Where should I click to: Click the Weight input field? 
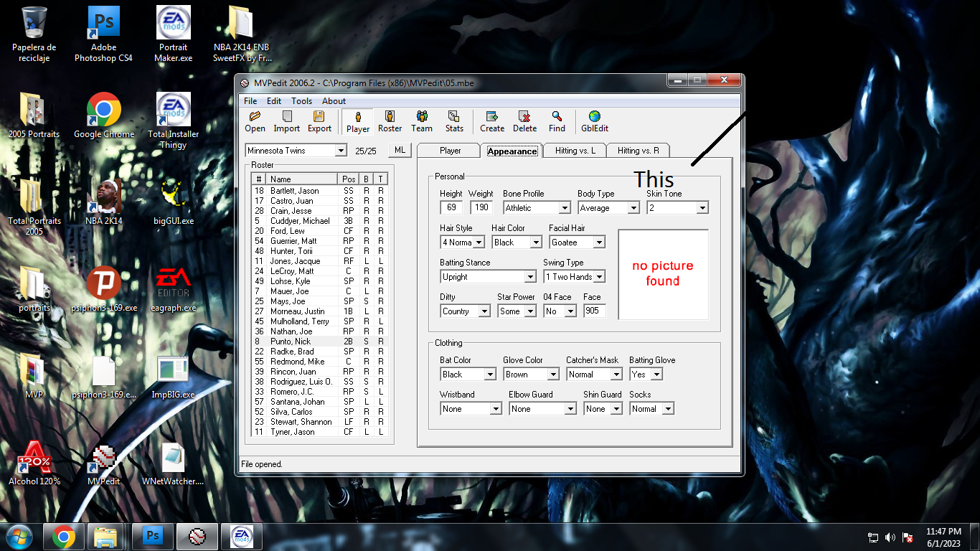click(481, 208)
